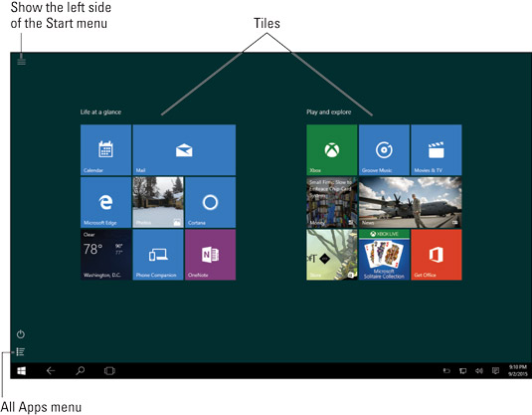Launch the Xbox tile
Screen dimensions: 532x415
(x=332, y=149)
